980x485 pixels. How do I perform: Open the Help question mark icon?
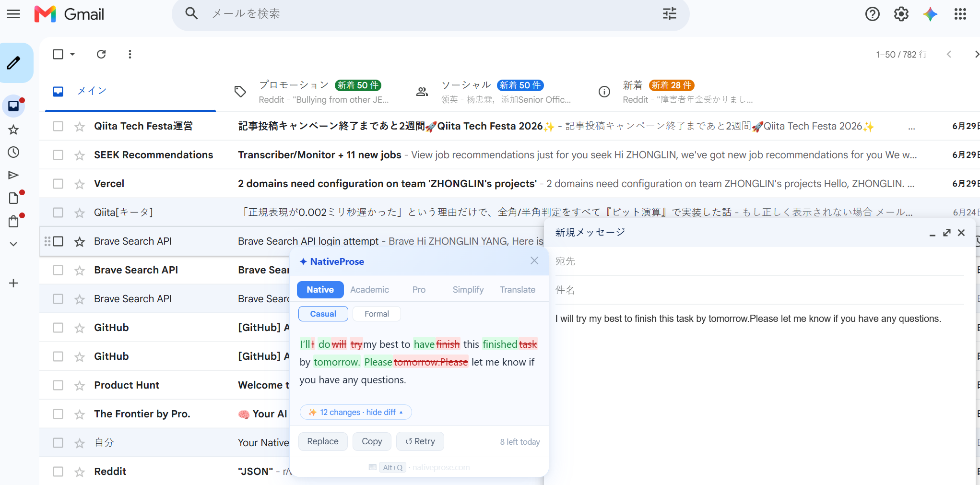coord(872,14)
